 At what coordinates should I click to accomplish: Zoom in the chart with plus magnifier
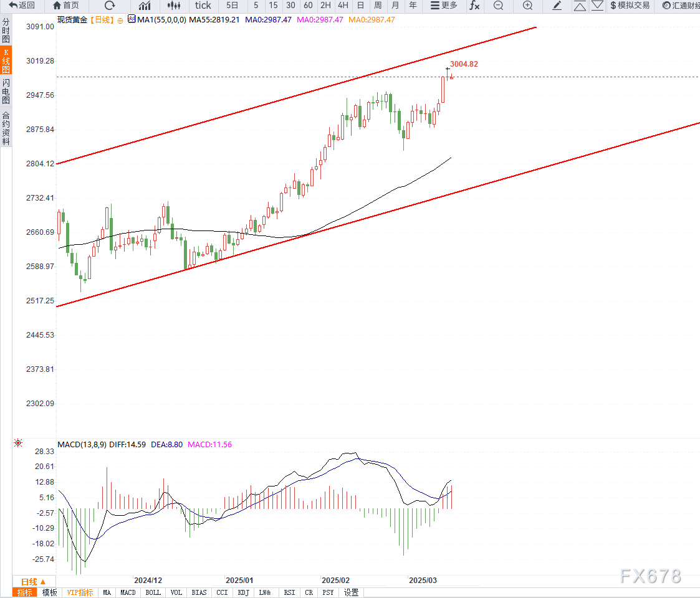tap(527, 6)
